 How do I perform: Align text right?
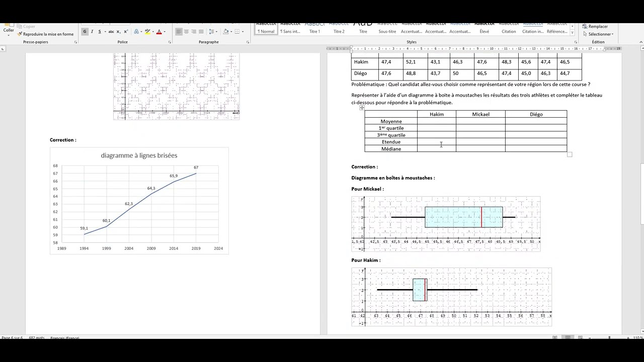tap(194, 32)
